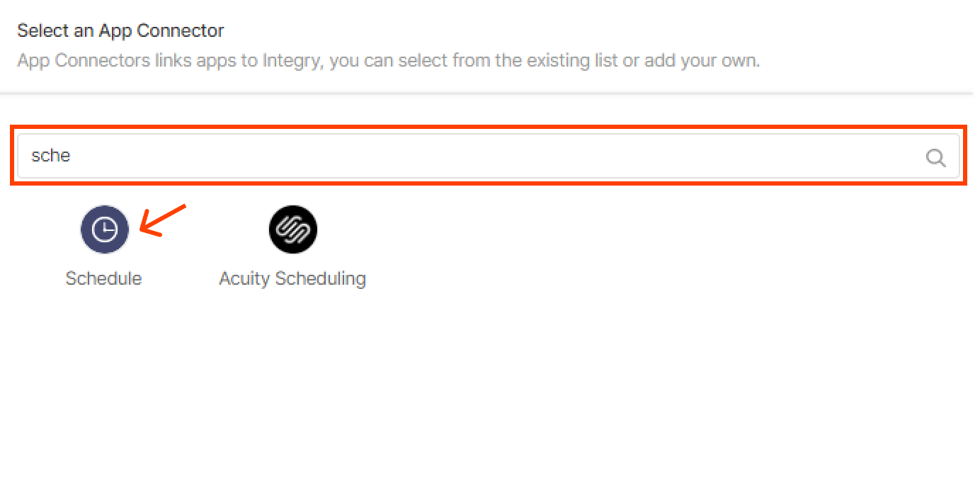Click the clock icon indicated by the arrow

click(x=105, y=229)
